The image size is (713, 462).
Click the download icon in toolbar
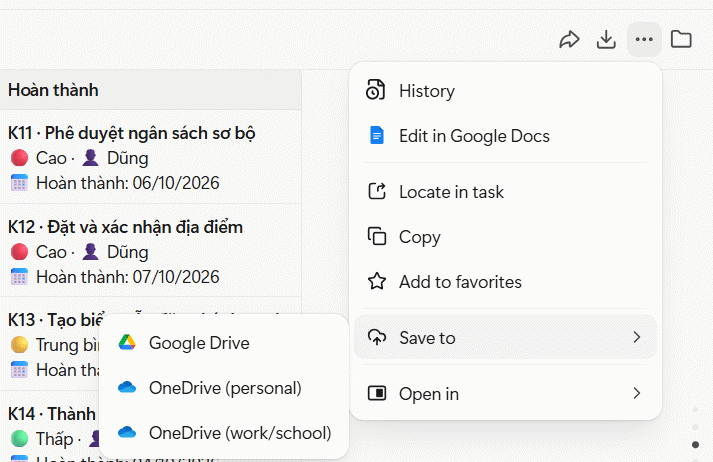tap(606, 40)
